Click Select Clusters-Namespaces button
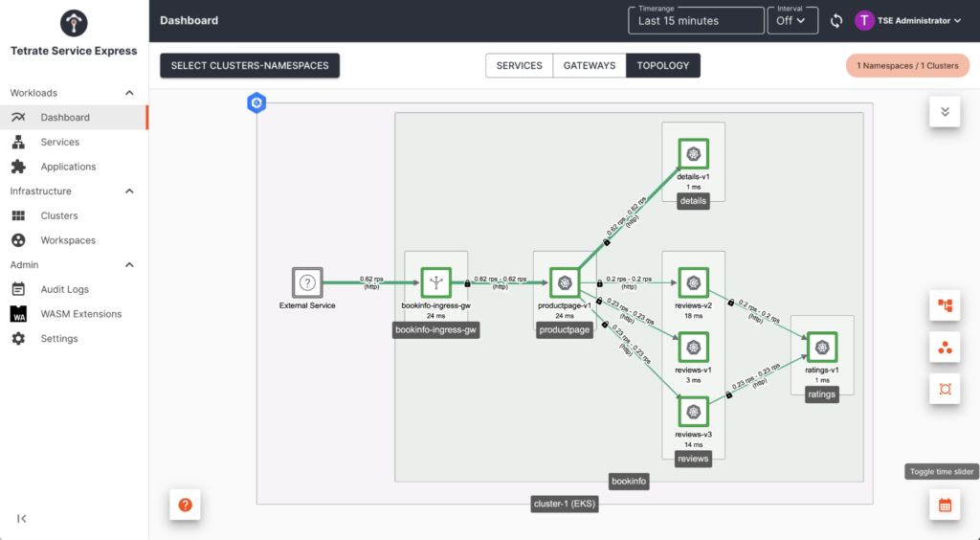Image resolution: width=980 pixels, height=540 pixels. [250, 65]
